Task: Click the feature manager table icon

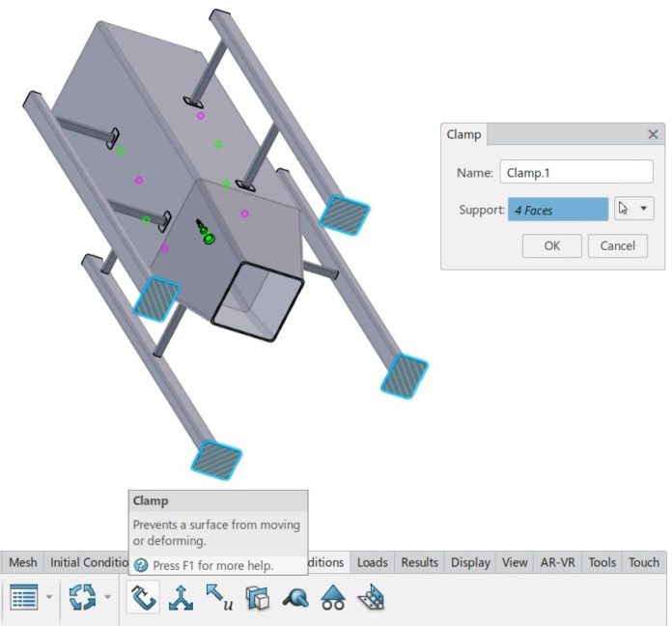Action: [x=23, y=598]
